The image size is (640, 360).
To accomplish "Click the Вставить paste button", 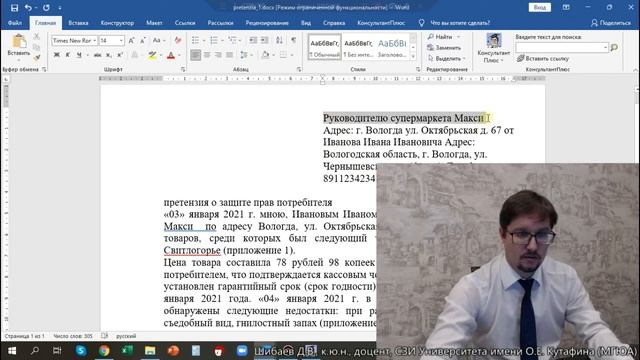I will click(x=19, y=46).
